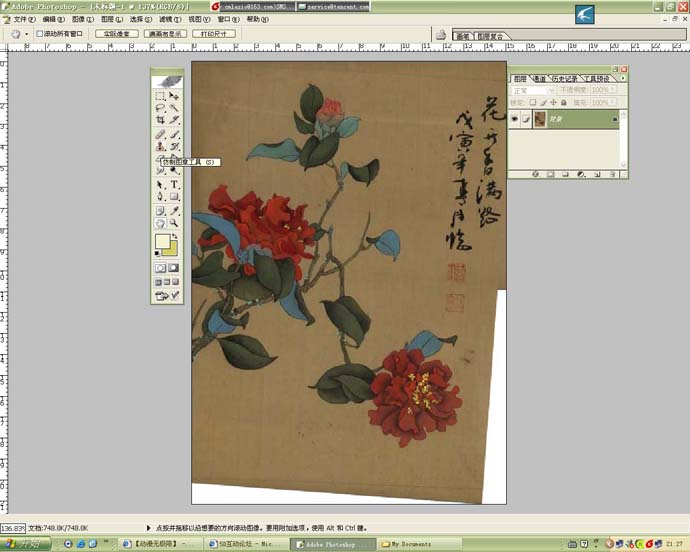
Task: Open the background color picker
Action: pyautogui.click(x=172, y=251)
